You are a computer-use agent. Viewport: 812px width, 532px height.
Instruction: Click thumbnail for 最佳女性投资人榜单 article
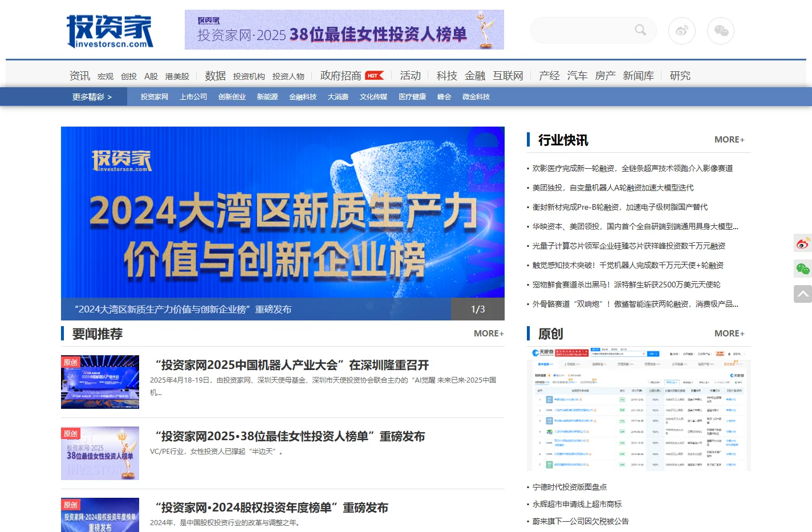click(100, 453)
